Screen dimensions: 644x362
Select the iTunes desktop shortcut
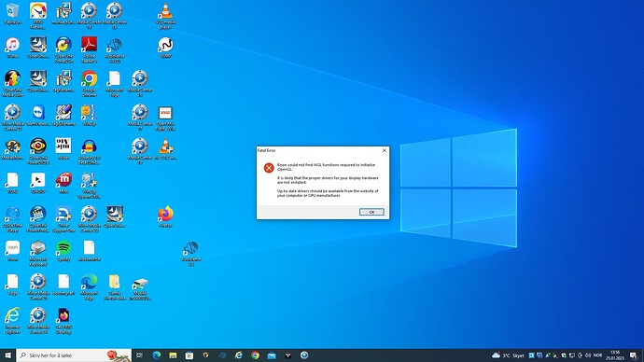click(x=12, y=48)
